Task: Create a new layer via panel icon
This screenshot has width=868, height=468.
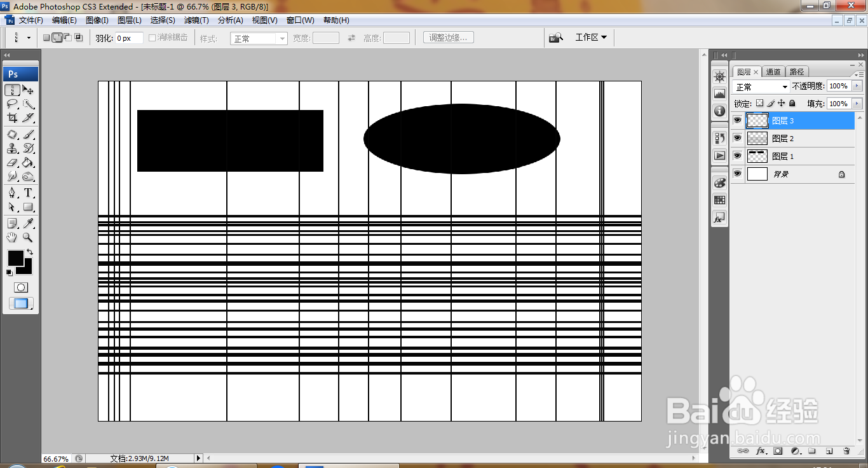Action: point(829,451)
